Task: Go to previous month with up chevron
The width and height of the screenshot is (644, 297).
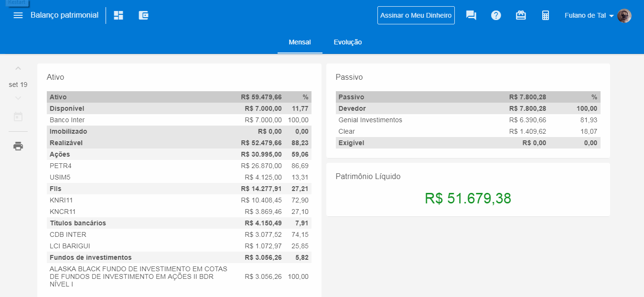Action: tap(18, 69)
